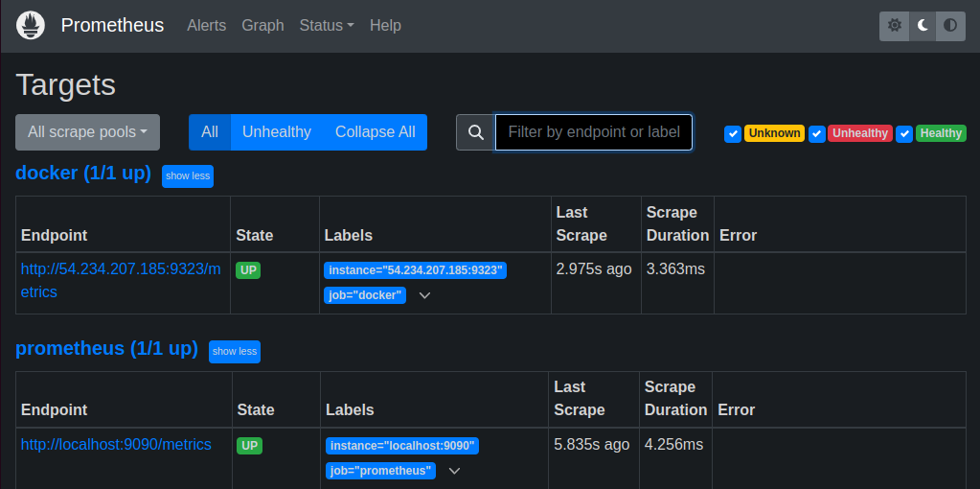This screenshot has height=489, width=980.
Task: Click the red Unhealthy badge
Action: (860, 133)
